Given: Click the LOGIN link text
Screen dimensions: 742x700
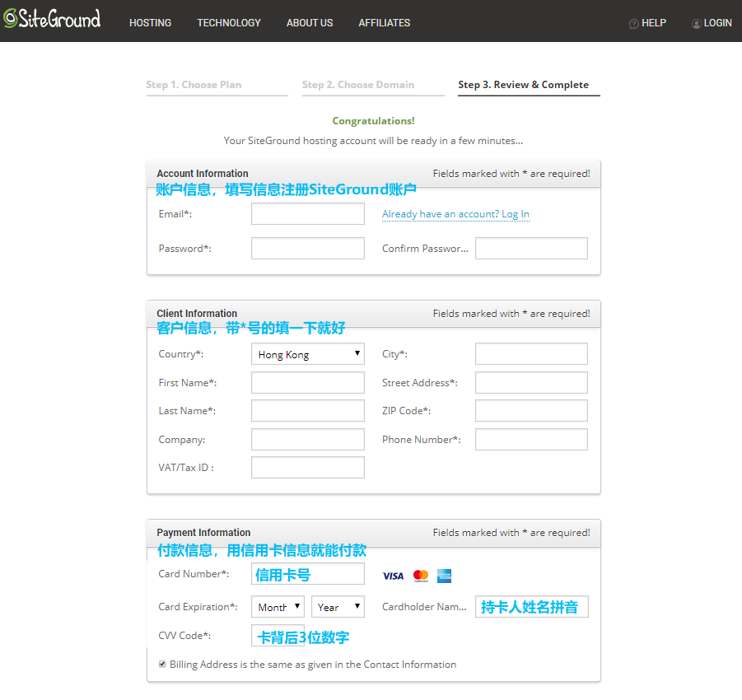Looking at the screenshot, I should click(x=717, y=23).
